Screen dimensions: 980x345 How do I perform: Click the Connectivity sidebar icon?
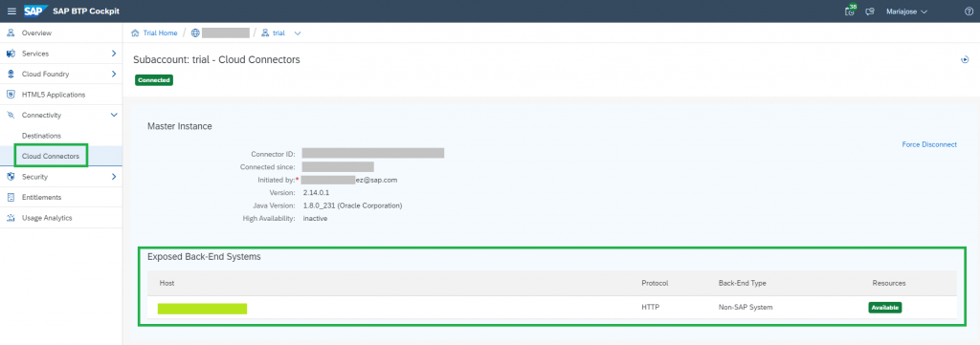10,116
